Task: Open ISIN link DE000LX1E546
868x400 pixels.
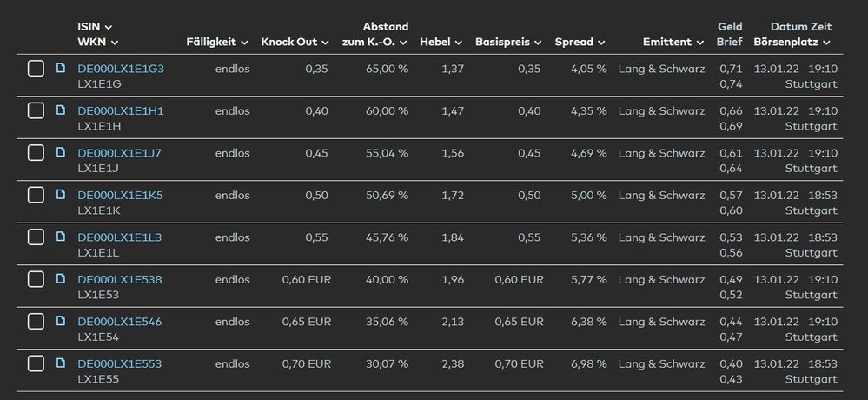Action: pyautogui.click(x=120, y=322)
